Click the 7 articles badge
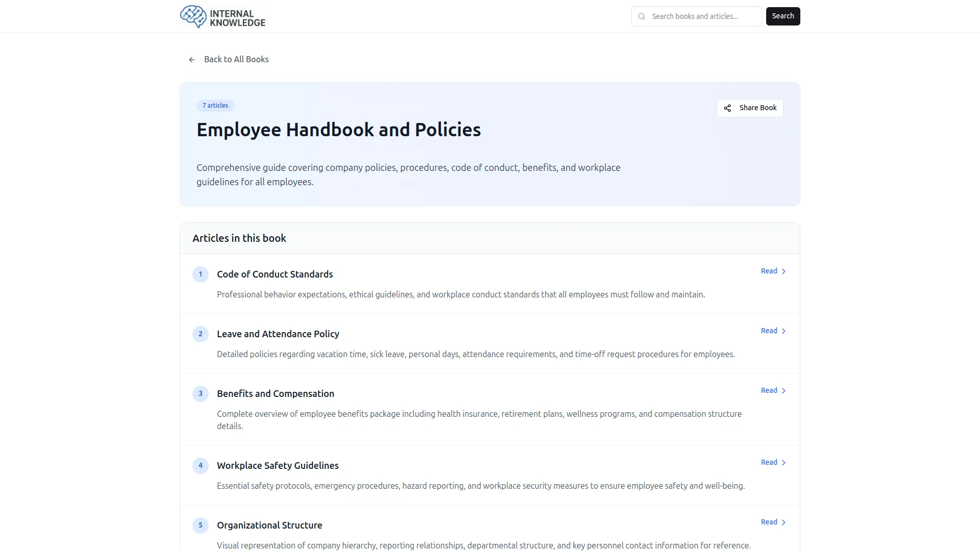Image resolution: width=980 pixels, height=551 pixels. coord(215,106)
